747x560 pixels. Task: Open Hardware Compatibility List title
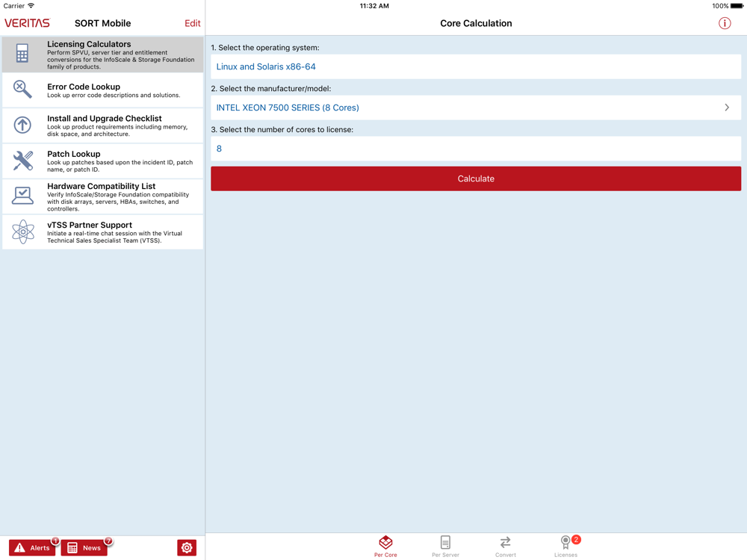point(101,186)
